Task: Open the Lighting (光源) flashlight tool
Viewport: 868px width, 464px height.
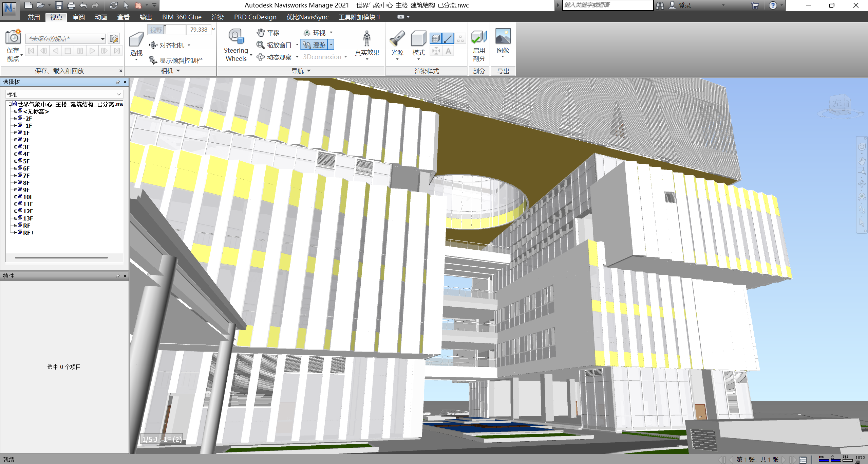Action: [397, 39]
